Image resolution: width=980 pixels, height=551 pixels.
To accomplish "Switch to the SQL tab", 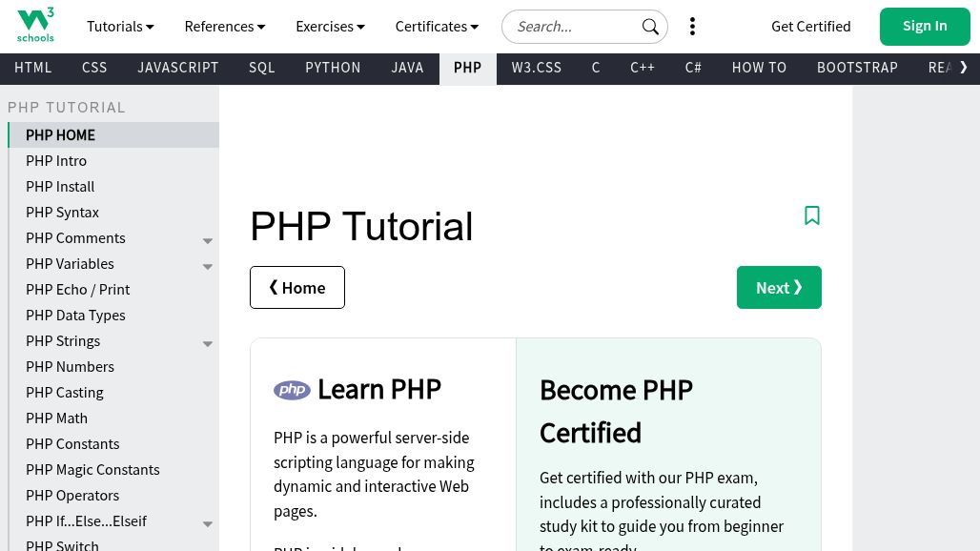I will pyautogui.click(x=262, y=68).
